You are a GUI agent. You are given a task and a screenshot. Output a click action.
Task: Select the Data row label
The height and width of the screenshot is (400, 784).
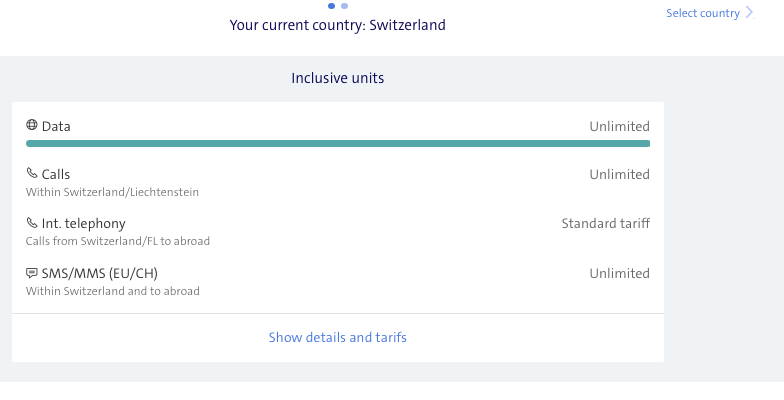56,127
